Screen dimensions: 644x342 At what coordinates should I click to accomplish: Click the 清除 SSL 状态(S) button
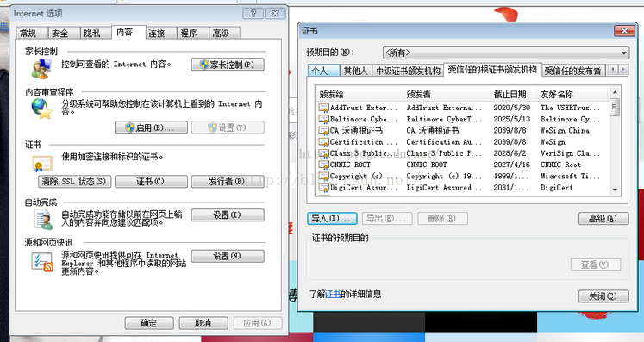[75, 181]
